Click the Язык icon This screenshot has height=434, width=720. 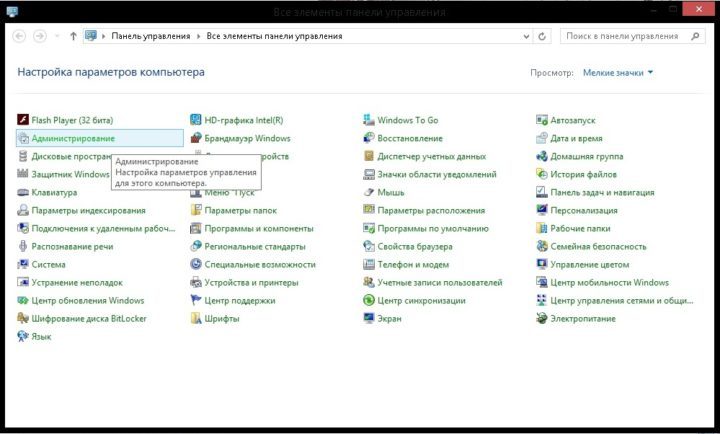pos(23,336)
